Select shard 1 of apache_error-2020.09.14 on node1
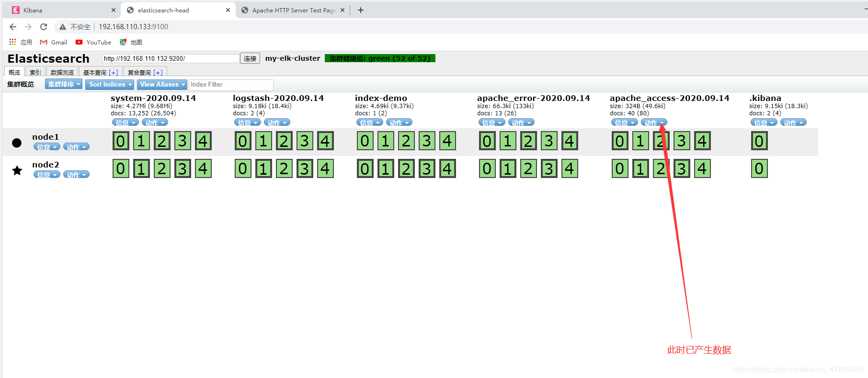This screenshot has height=378, width=868. coord(508,141)
